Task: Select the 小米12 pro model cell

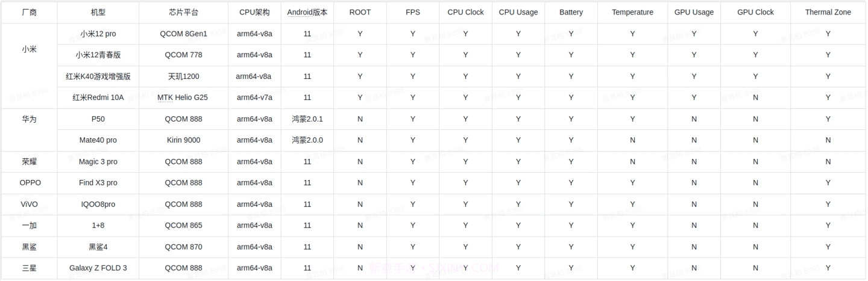Action: [98, 34]
